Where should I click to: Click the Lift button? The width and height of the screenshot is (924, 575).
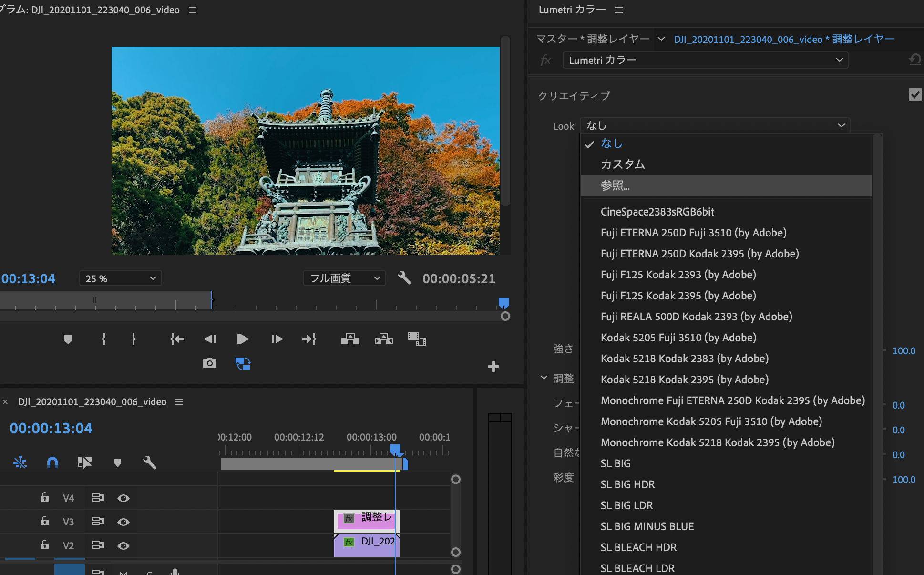[350, 339]
